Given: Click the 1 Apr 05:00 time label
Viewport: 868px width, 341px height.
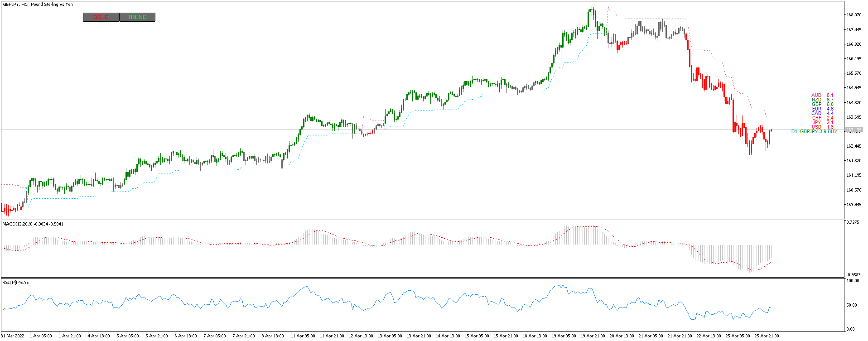Looking at the screenshot, I should (x=41, y=336).
